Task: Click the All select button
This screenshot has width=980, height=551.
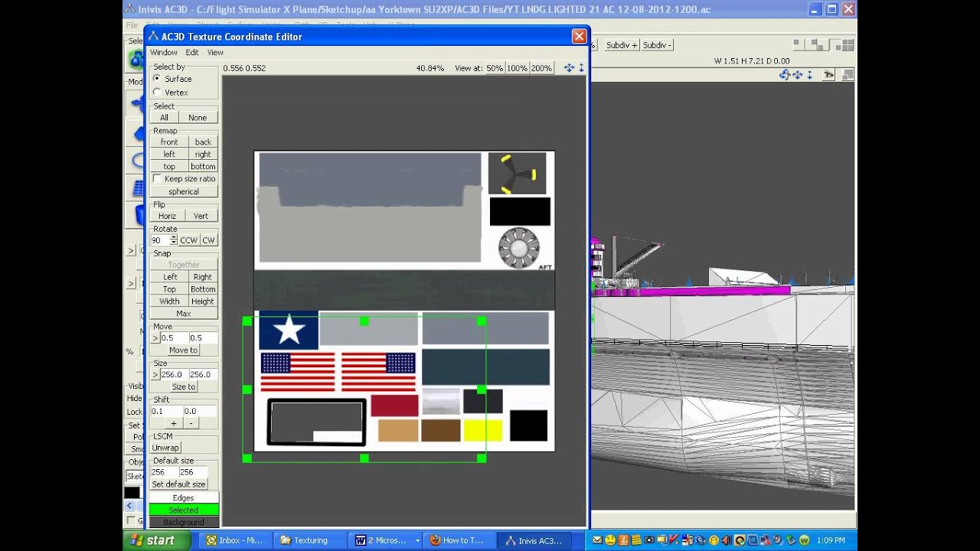Action: tap(164, 118)
